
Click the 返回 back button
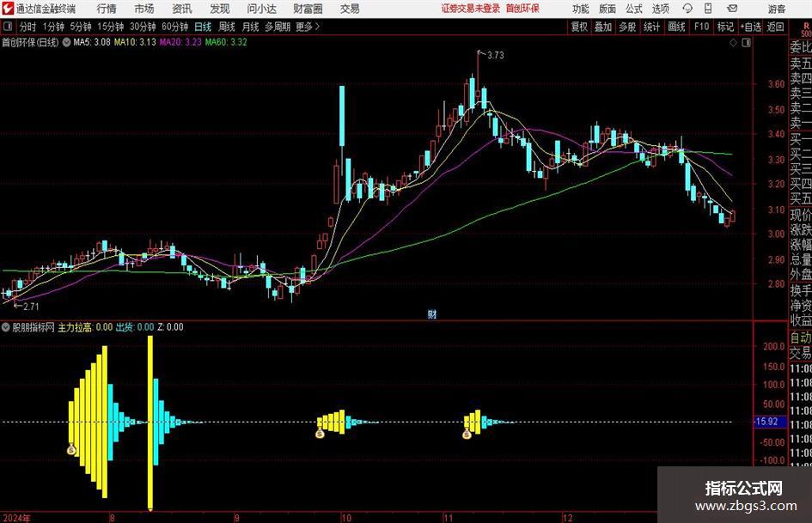click(775, 27)
